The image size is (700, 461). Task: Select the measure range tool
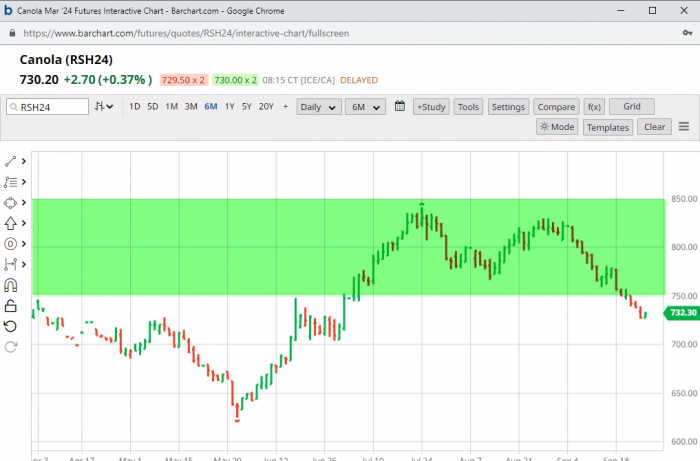point(10,264)
